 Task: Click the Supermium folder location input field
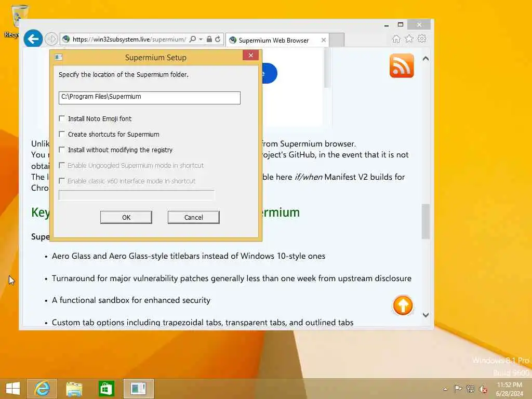pos(150,97)
